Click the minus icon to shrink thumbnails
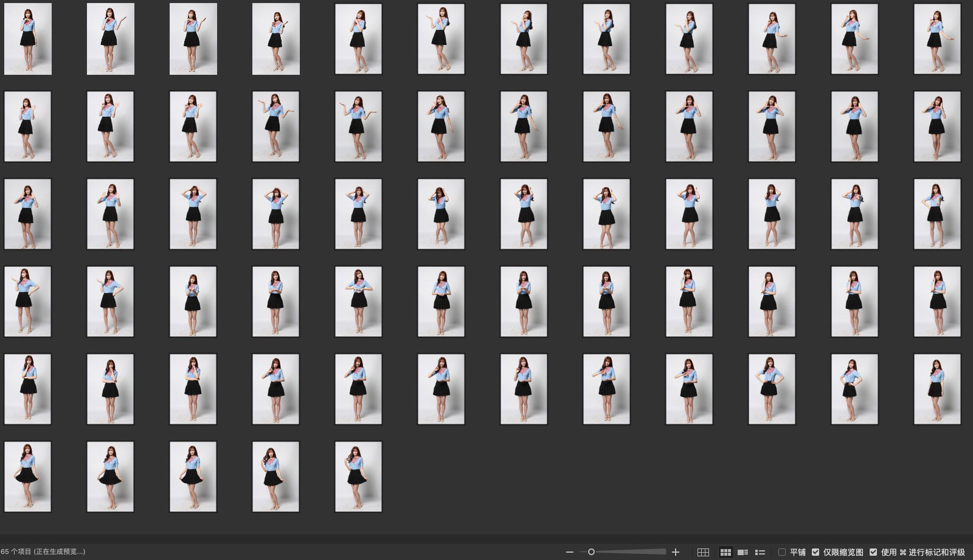Screen dimensions: 973x560 (569, 552)
